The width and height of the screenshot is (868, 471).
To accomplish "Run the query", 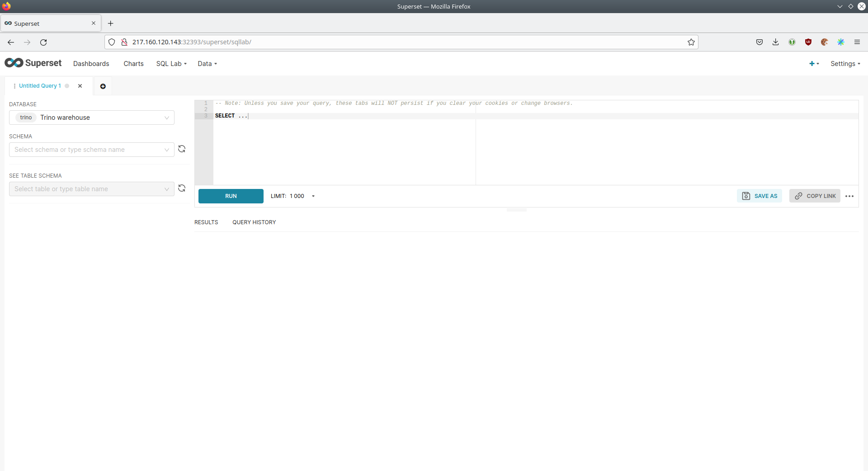I will click(231, 196).
